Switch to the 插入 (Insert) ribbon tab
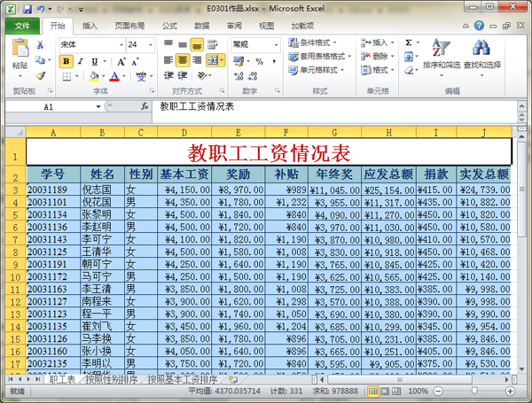The width and height of the screenshot is (532, 403). pyautogui.click(x=90, y=26)
